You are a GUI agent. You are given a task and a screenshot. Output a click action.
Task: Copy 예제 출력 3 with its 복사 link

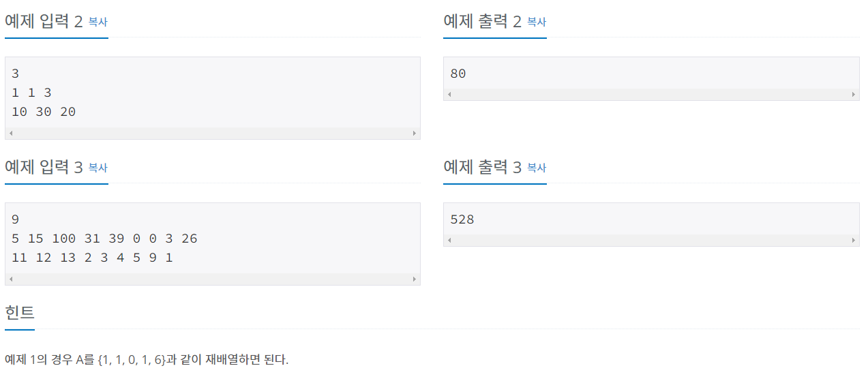point(537,168)
